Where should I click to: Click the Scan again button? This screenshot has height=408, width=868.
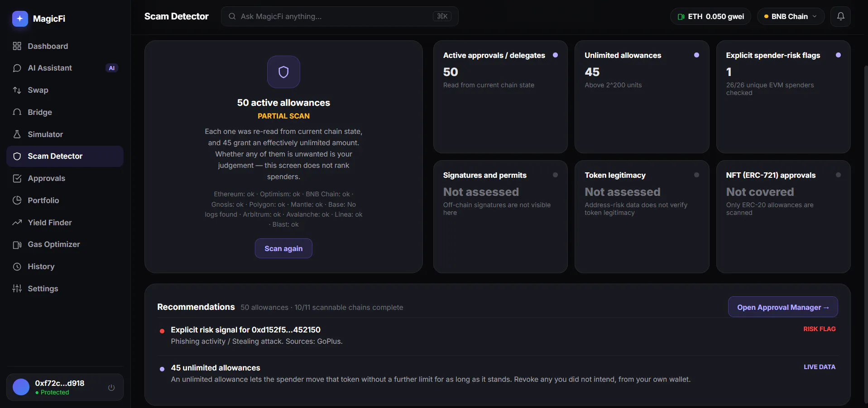pos(283,248)
